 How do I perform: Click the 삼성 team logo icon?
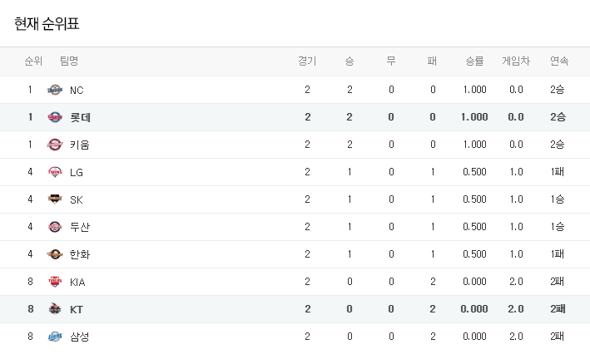tap(55, 337)
